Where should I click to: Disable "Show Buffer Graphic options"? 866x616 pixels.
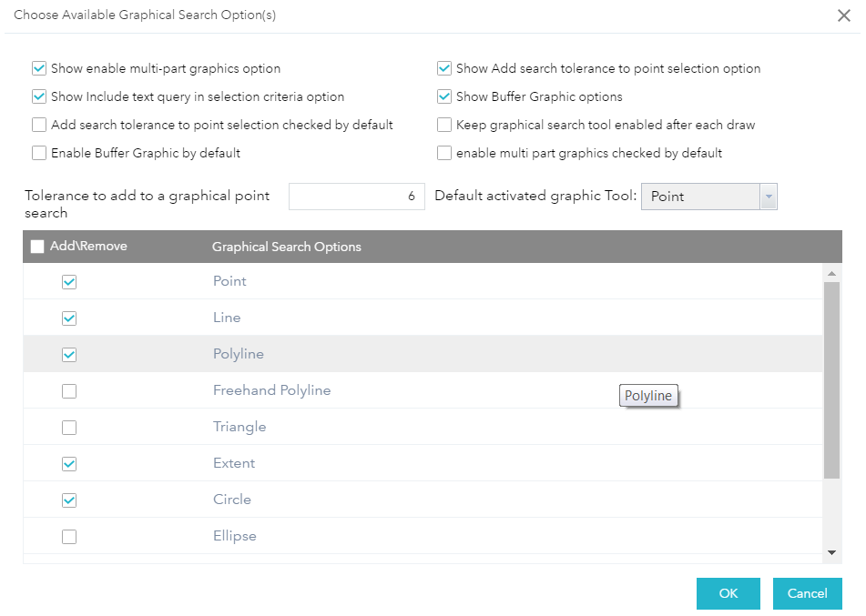(x=444, y=96)
